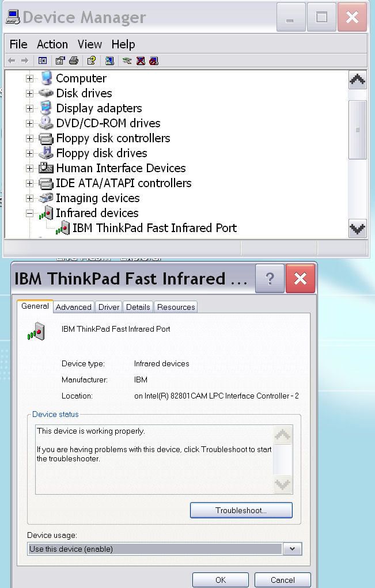Click the Troubleshoot button
Screen dimensions: 375x588
tap(241, 510)
